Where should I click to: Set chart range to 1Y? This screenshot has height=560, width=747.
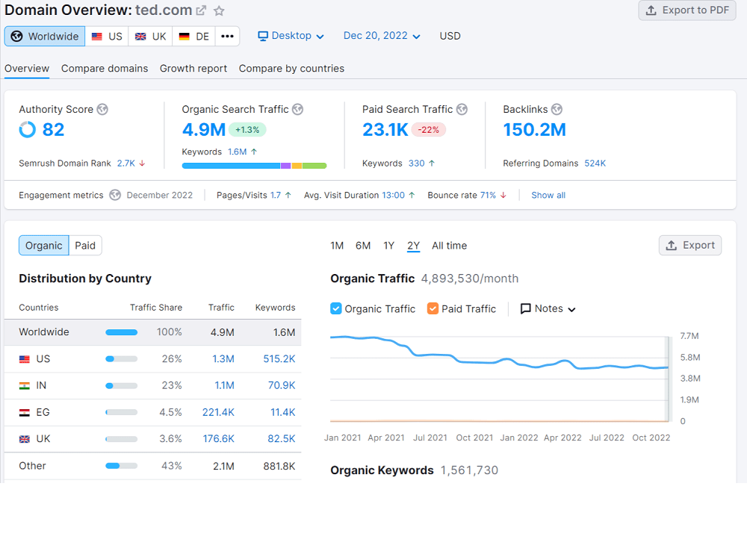click(x=388, y=246)
